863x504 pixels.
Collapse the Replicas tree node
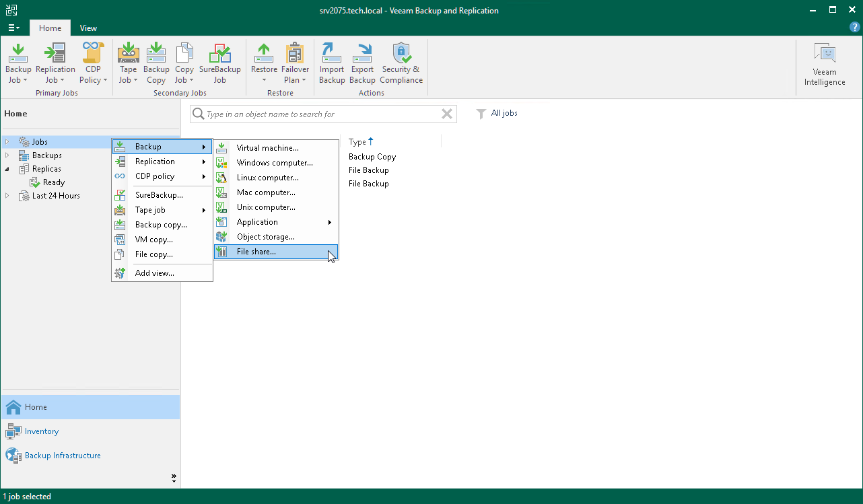[x=7, y=168]
